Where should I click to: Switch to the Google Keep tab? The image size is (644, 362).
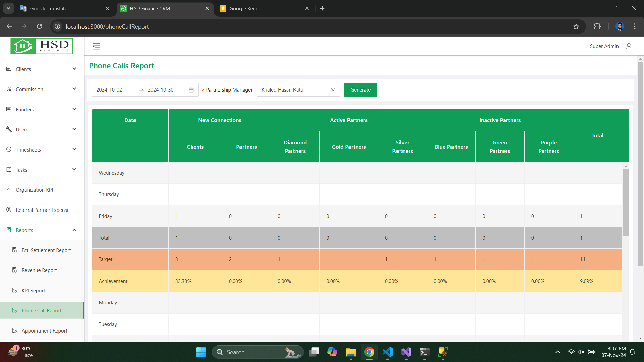[x=244, y=9]
